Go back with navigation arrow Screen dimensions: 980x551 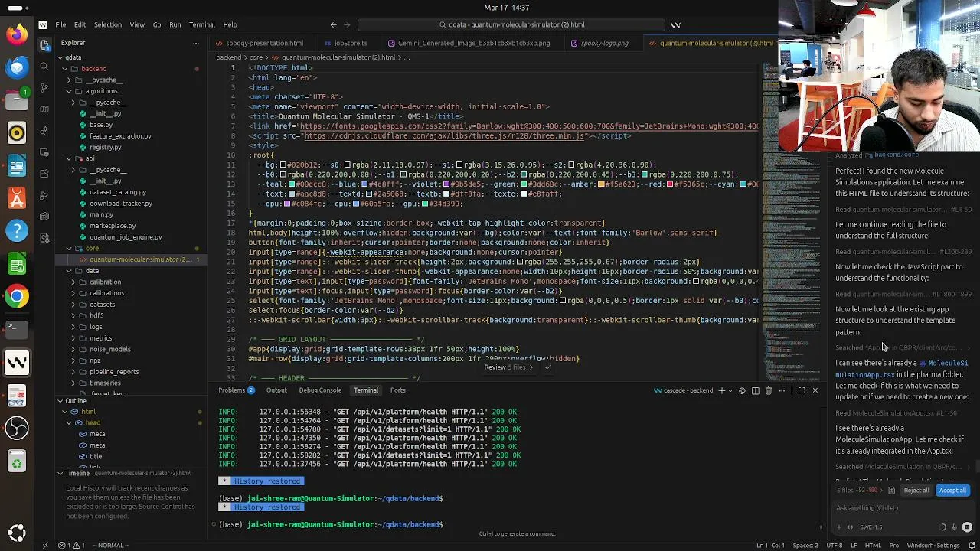(x=333, y=24)
